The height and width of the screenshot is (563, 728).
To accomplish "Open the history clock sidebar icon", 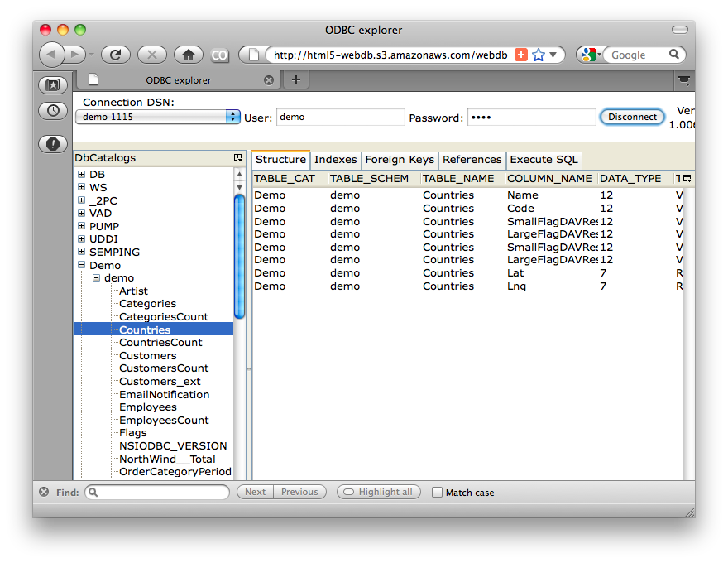I will 53,110.
